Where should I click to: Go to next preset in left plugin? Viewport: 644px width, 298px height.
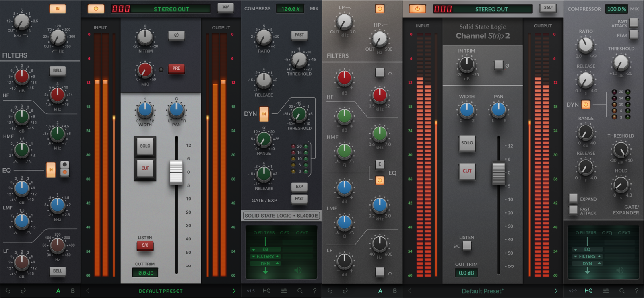(x=234, y=291)
